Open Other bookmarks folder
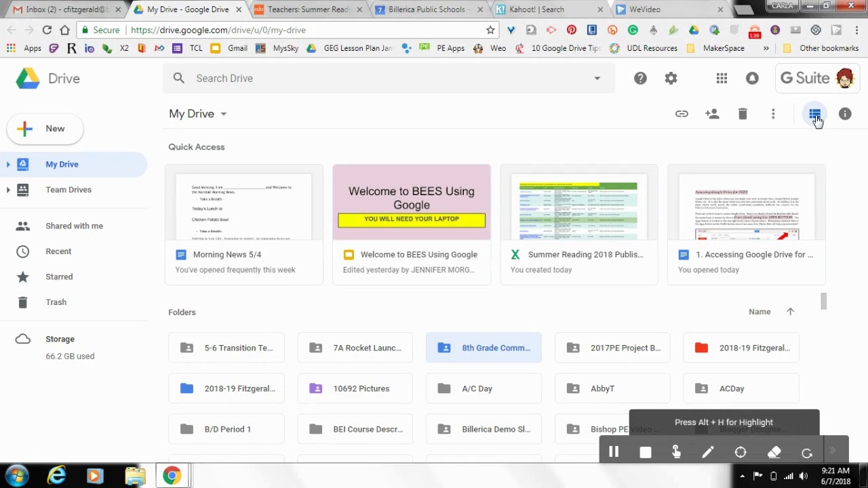Image resolution: width=868 pixels, height=488 pixels. coord(821,48)
